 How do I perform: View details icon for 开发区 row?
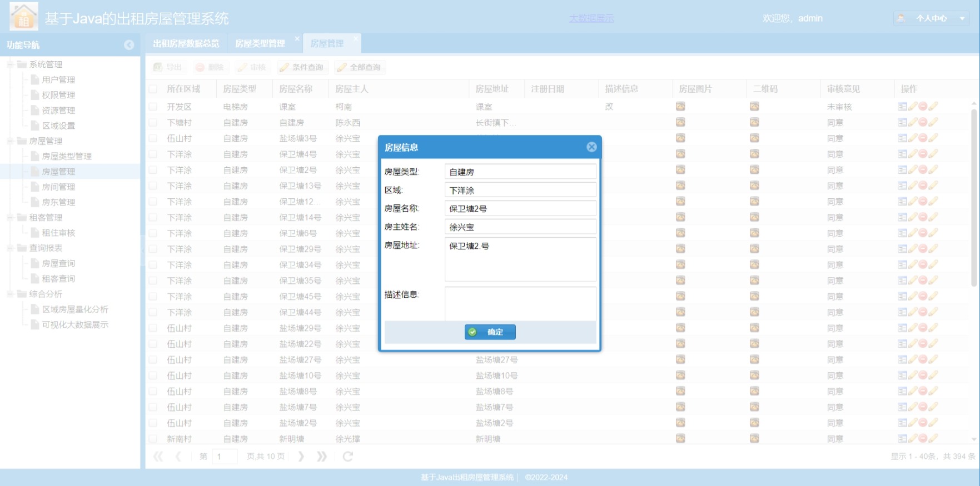pos(902,107)
